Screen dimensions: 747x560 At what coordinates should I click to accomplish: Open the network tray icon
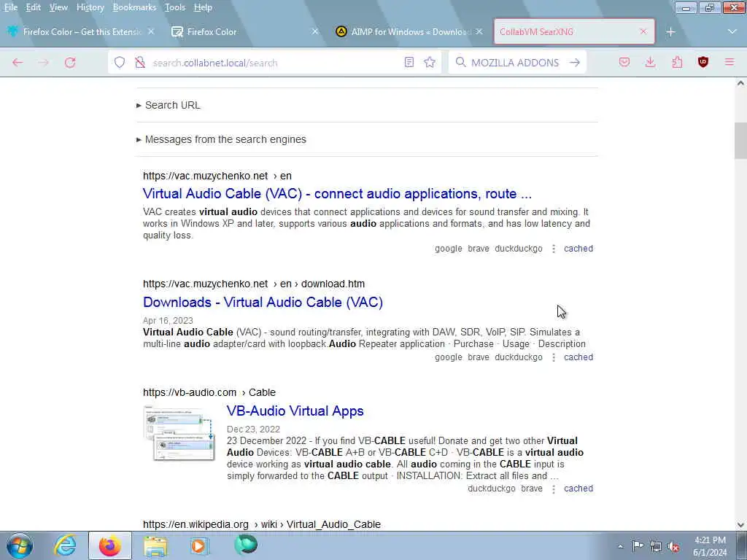[x=656, y=547]
